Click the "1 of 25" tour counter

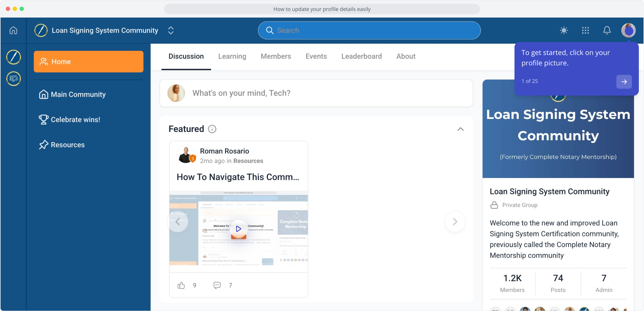[x=529, y=81]
